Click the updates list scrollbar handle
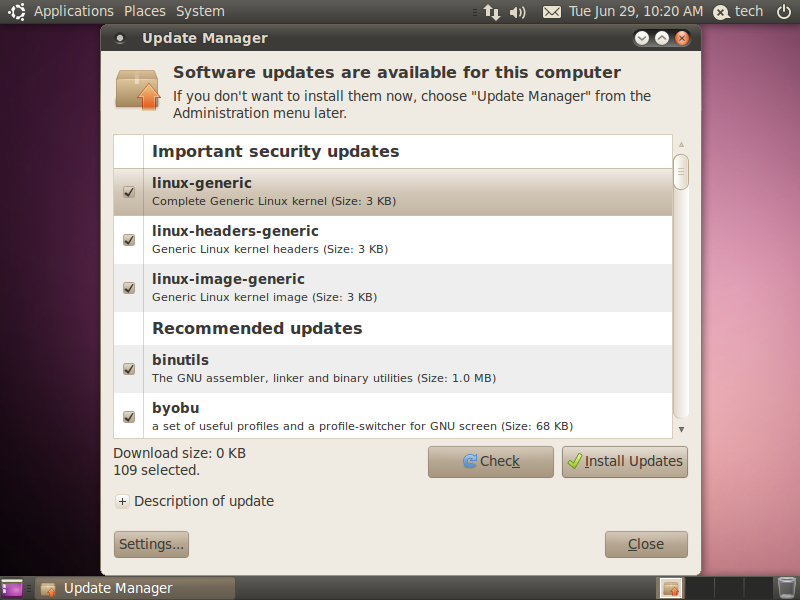 [x=681, y=172]
